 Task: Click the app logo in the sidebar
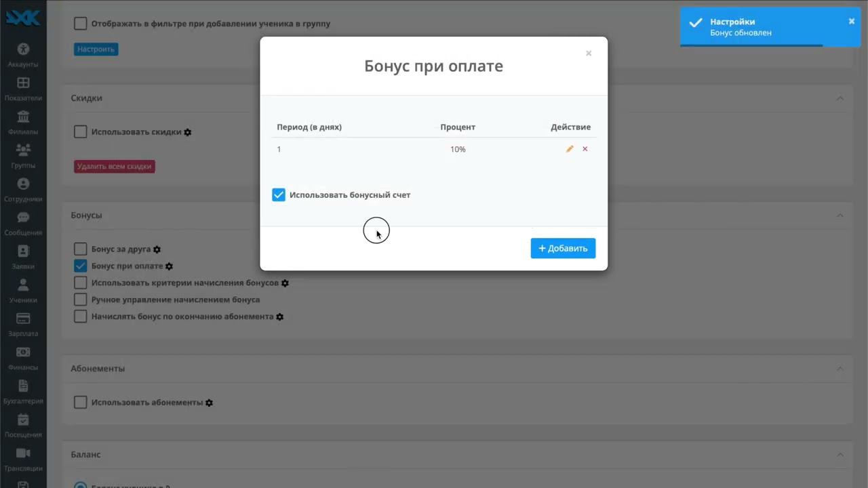(x=23, y=18)
